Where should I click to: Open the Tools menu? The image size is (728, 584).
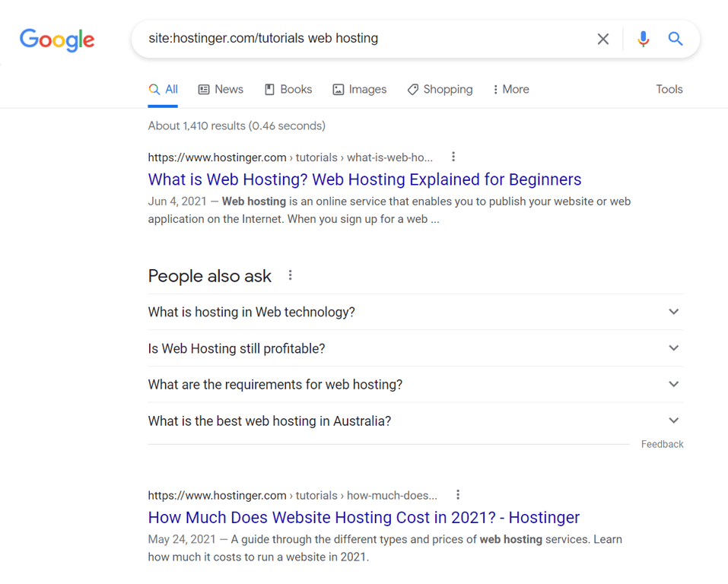669,89
